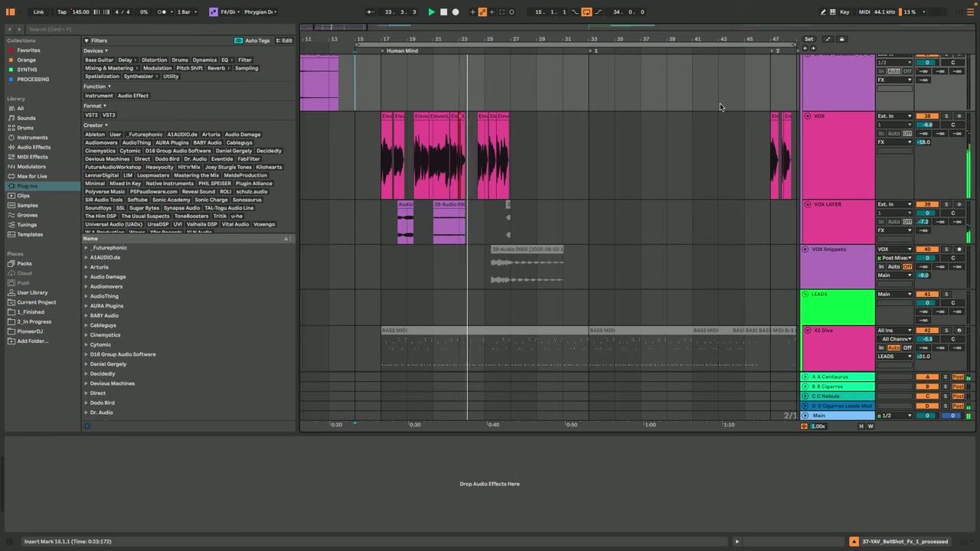The width and height of the screenshot is (980, 551).
Task: Open the Phrygian scale dropdown
Action: click(x=260, y=11)
